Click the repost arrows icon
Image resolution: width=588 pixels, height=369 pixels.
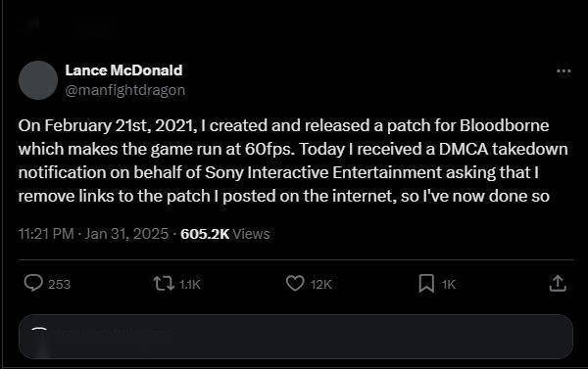[164, 284]
